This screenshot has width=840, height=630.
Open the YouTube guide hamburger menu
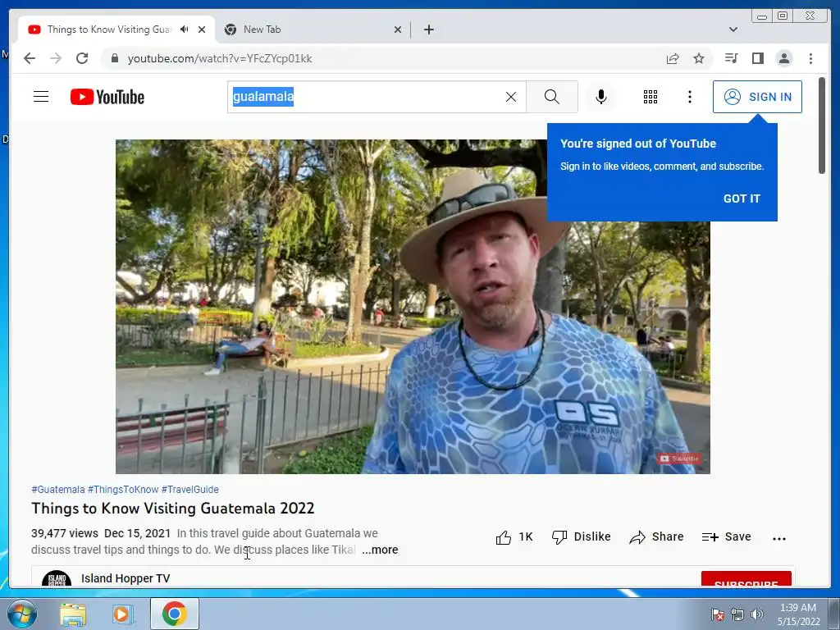pos(41,97)
